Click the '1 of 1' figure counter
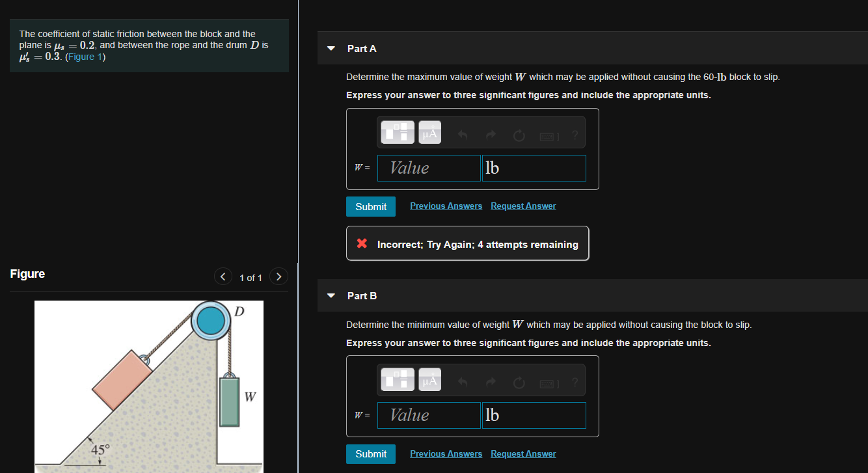The height and width of the screenshot is (473, 868). pyautogui.click(x=251, y=278)
